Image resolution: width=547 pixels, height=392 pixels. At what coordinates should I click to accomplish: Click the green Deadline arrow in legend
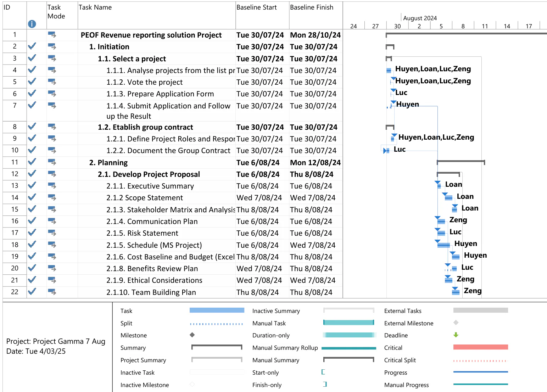coord(456,335)
